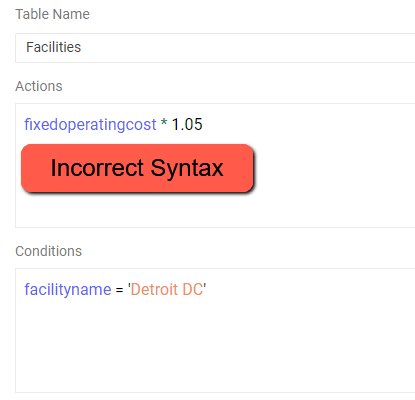The width and height of the screenshot is (415, 400).
Task: Click the Table Name label
Action: click(x=52, y=14)
